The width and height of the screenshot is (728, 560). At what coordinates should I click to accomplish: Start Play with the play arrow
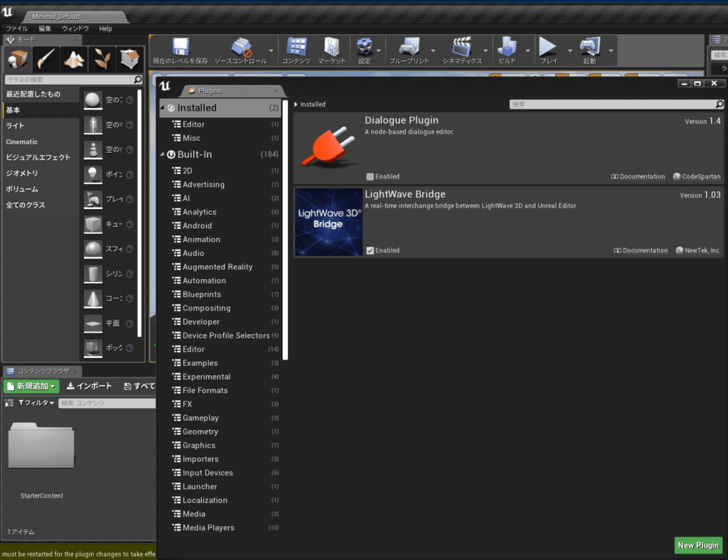[x=548, y=50]
